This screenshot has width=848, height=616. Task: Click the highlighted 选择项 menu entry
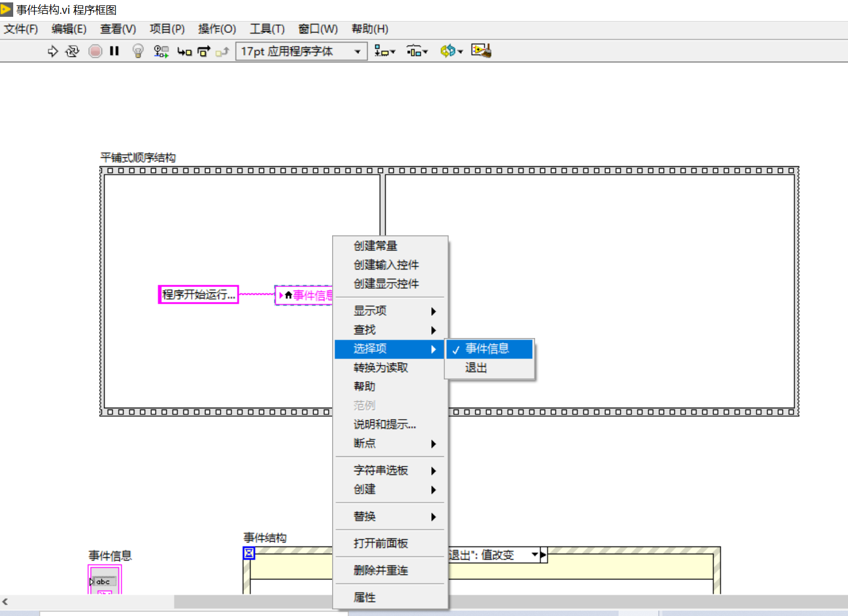tap(390, 348)
